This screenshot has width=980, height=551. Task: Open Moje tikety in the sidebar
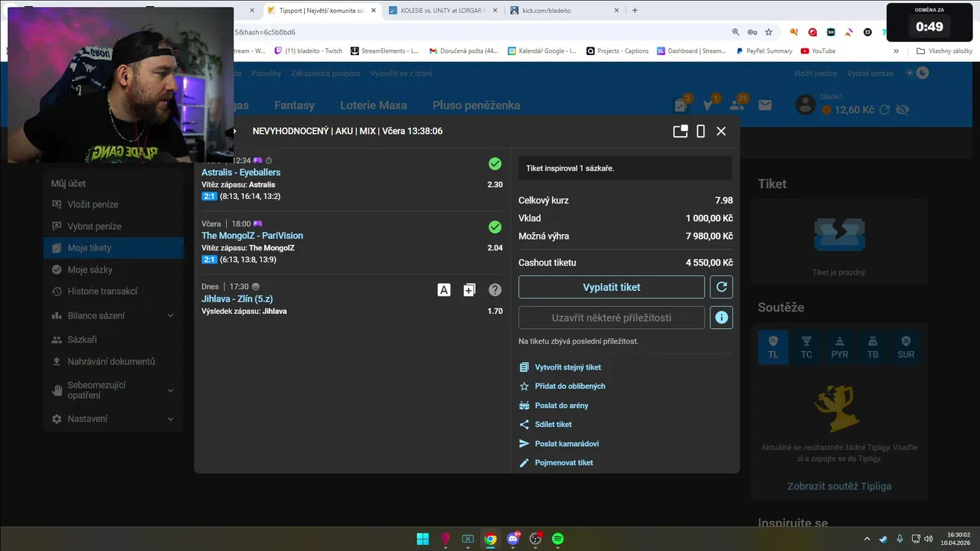[113, 248]
